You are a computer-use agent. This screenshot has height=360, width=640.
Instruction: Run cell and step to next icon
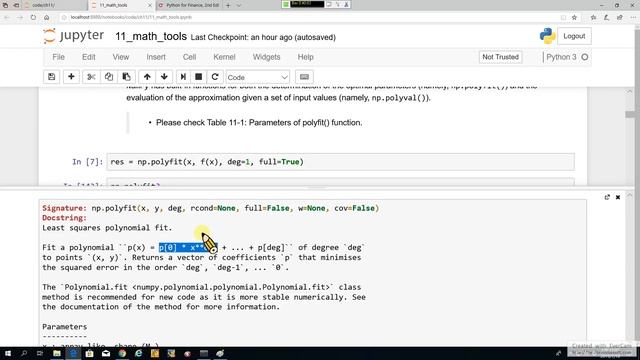(x=183, y=77)
